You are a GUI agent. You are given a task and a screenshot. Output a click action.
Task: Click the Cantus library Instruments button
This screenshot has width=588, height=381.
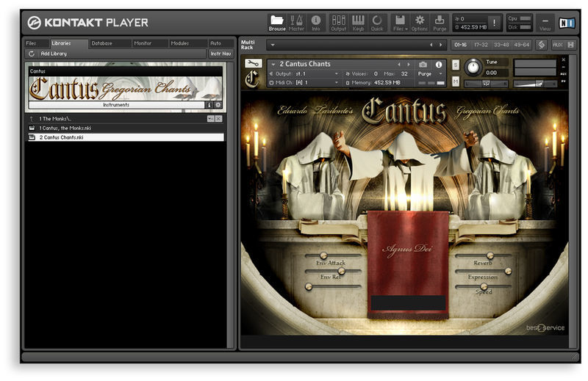(116, 105)
